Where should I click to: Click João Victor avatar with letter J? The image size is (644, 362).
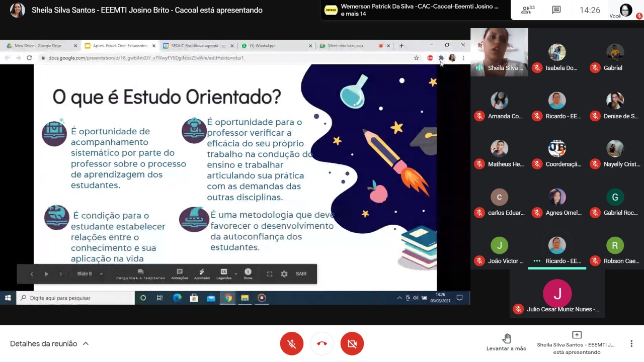coord(499,245)
